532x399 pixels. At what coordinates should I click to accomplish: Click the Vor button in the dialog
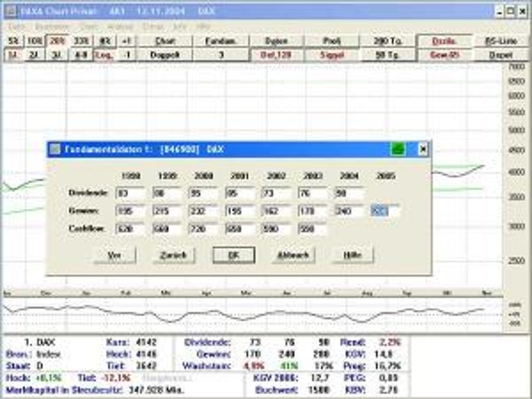(x=115, y=255)
